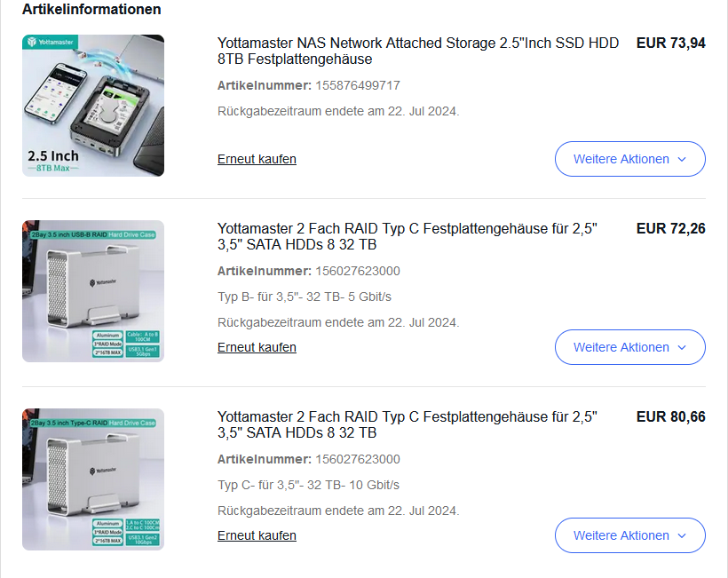
Task: Click Erneut kaufen for the Typ B item
Action: pos(257,347)
